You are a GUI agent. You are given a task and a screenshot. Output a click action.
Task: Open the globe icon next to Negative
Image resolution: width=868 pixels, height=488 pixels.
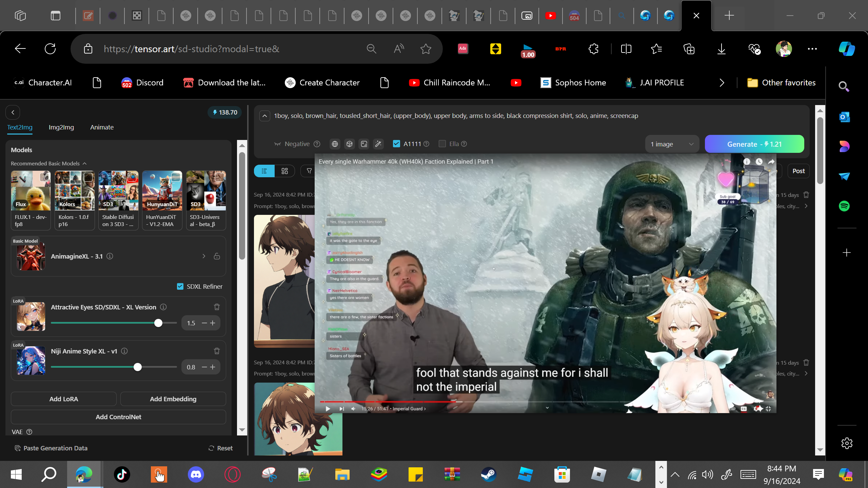pos(335,144)
